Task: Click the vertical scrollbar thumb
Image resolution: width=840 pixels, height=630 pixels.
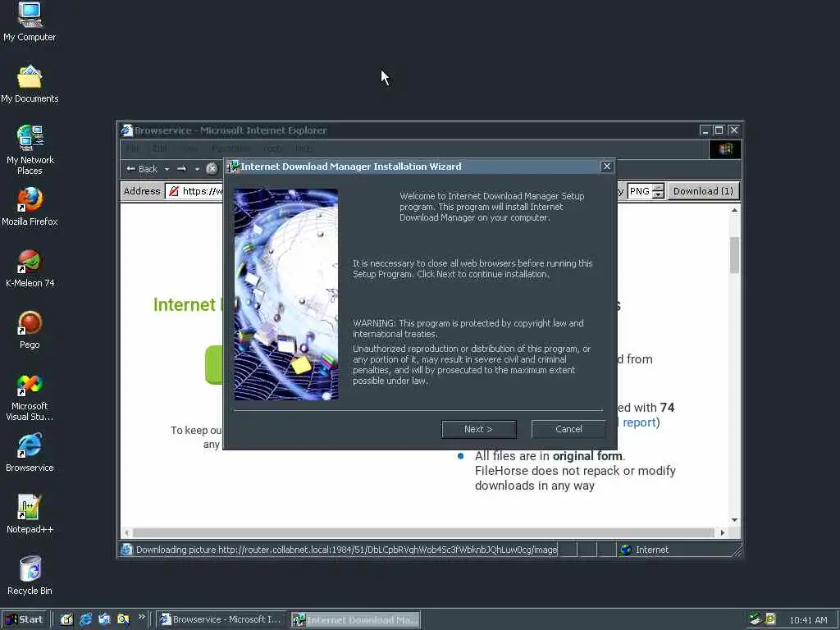Action: pyautogui.click(x=734, y=254)
